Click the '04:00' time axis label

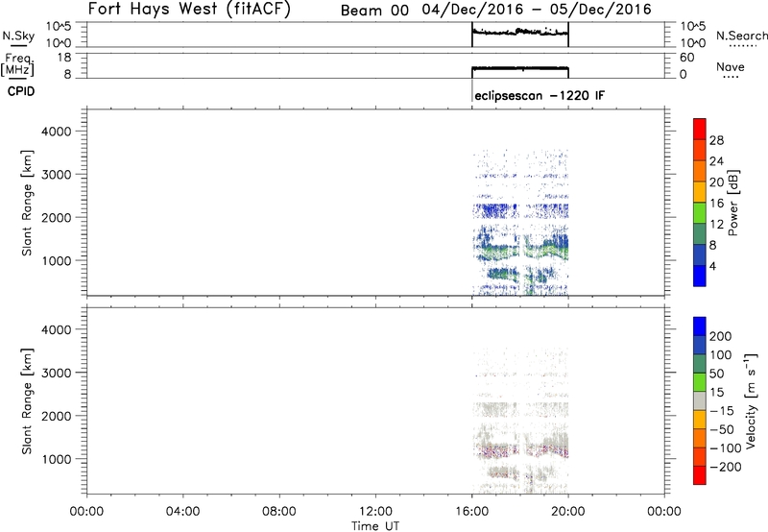point(182,512)
